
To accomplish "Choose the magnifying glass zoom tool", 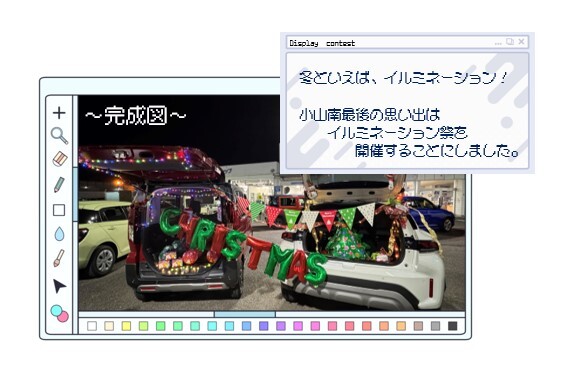I will tap(59, 136).
